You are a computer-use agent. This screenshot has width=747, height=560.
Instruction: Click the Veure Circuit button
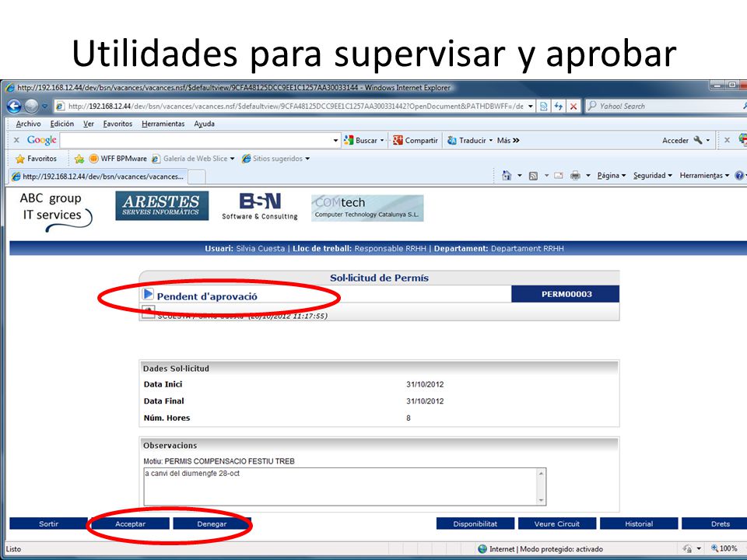(x=557, y=523)
